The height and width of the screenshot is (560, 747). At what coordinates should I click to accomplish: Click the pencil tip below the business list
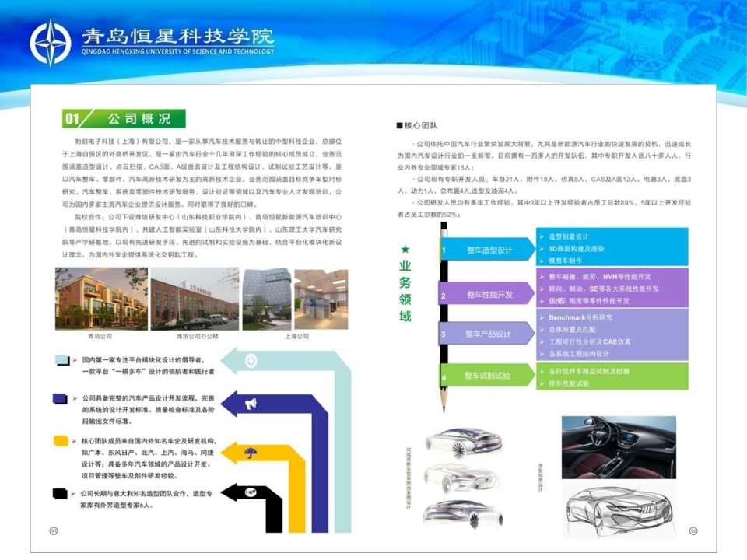click(444, 404)
